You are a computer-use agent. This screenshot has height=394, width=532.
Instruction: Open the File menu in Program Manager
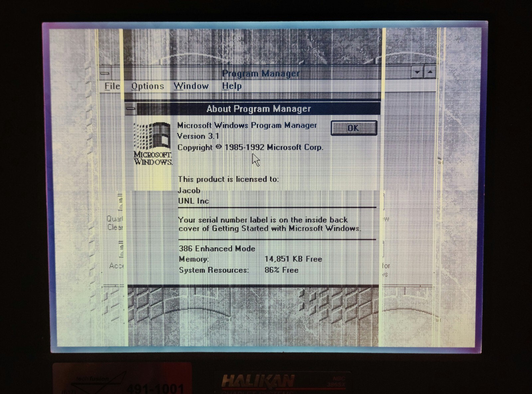(x=112, y=86)
